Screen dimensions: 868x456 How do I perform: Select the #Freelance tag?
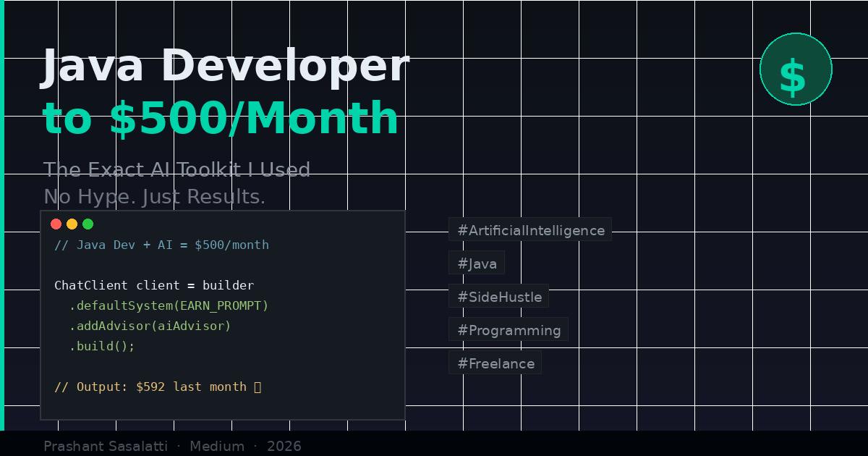point(495,363)
